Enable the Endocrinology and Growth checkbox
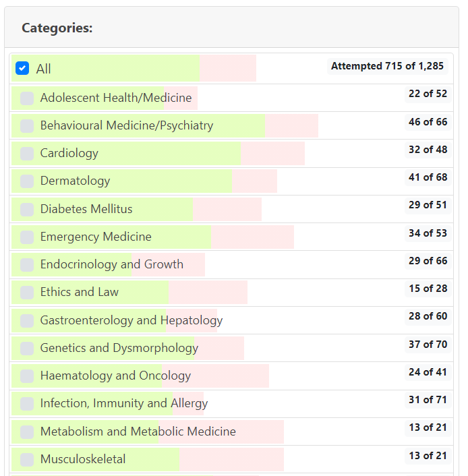Viewport: 468px width, 476px height. tap(27, 265)
